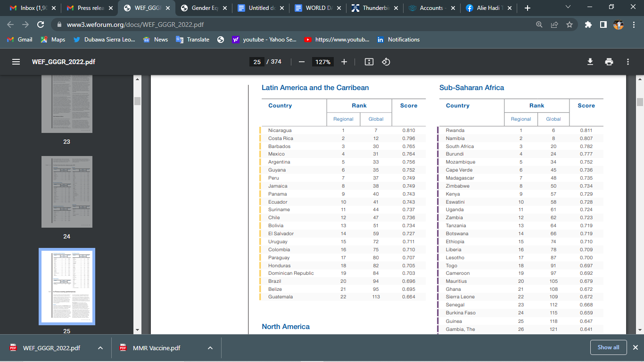Viewport: 644px width, 362px height.
Task: Download the PDF file
Action: click(590, 62)
